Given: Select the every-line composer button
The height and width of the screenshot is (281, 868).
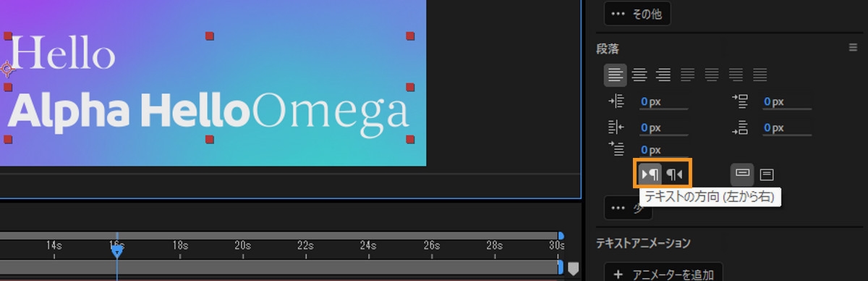Looking at the screenshot, I should point(767,175).
